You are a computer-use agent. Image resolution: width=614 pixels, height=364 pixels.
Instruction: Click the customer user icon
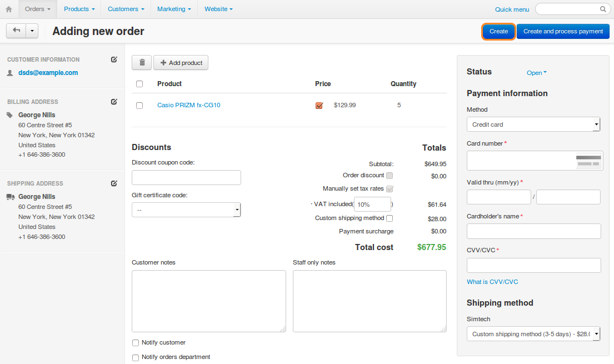coord(10,73)
